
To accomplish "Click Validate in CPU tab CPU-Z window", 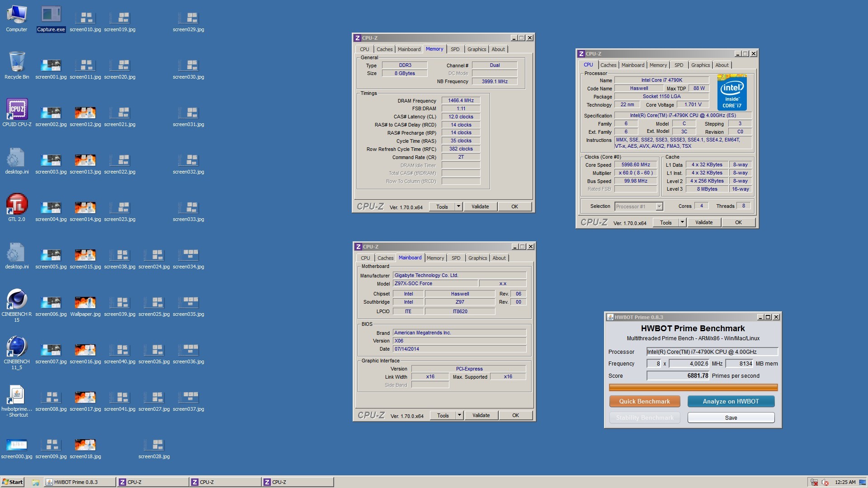I will (x=704, y=222).
